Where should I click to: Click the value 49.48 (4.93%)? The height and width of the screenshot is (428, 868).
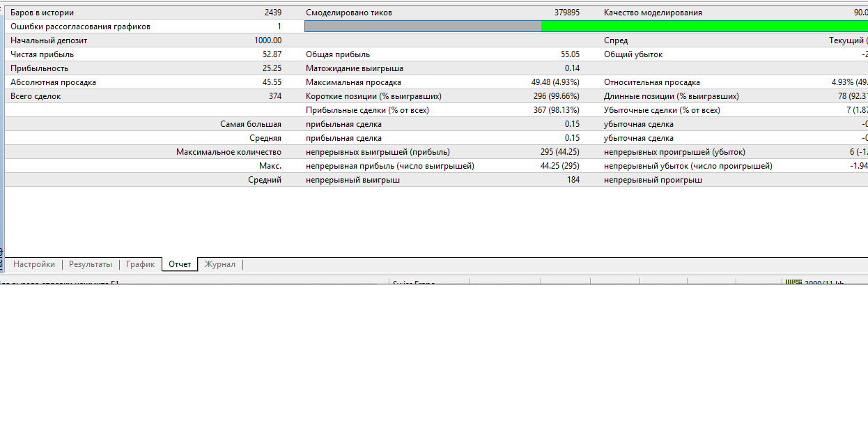(x=555, y=82)
